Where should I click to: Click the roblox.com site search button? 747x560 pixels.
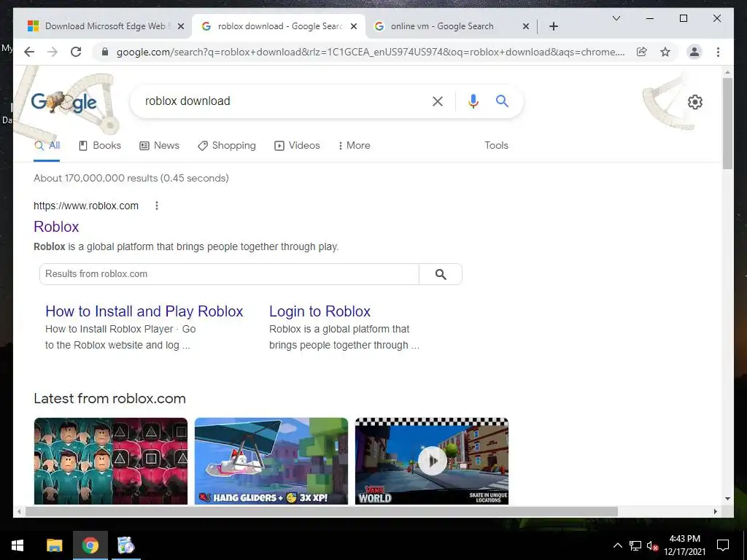[441, 274]
